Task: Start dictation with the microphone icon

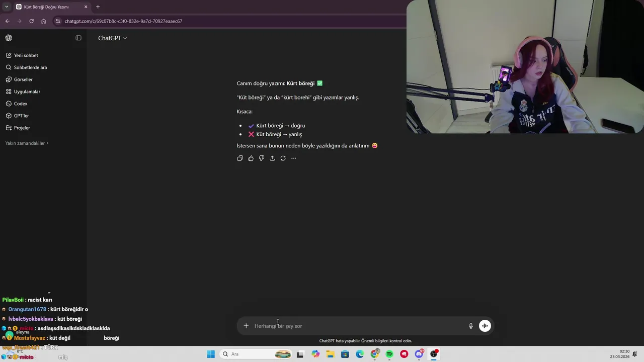Action: [x=471, y=326]
